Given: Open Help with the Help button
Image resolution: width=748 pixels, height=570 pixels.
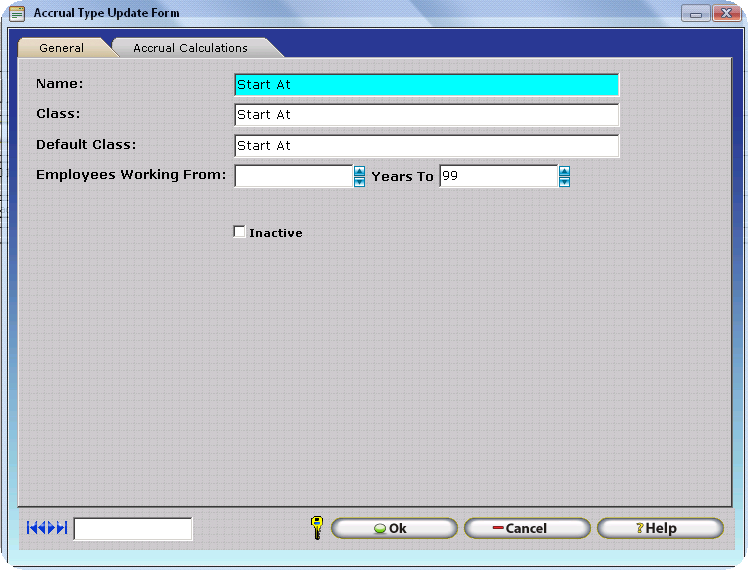Looking at the screenshot, I should (x=660, y=528).
